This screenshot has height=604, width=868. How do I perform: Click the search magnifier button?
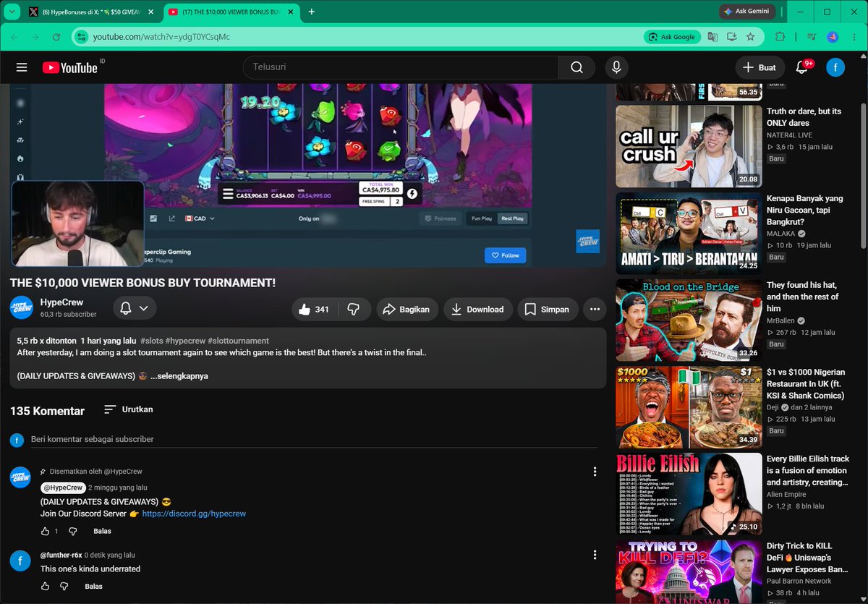(x=576, y=67)
